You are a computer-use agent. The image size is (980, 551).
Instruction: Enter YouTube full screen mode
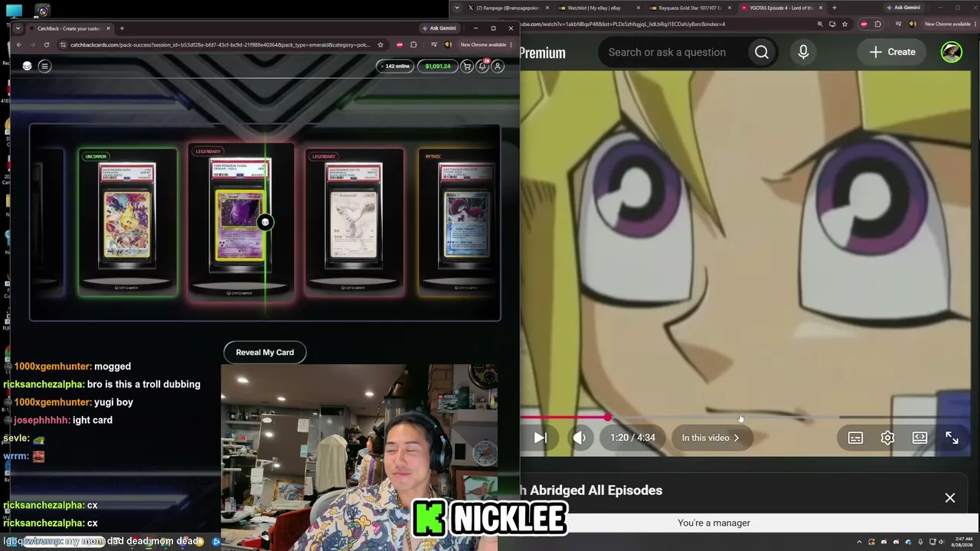coord(952,438)
